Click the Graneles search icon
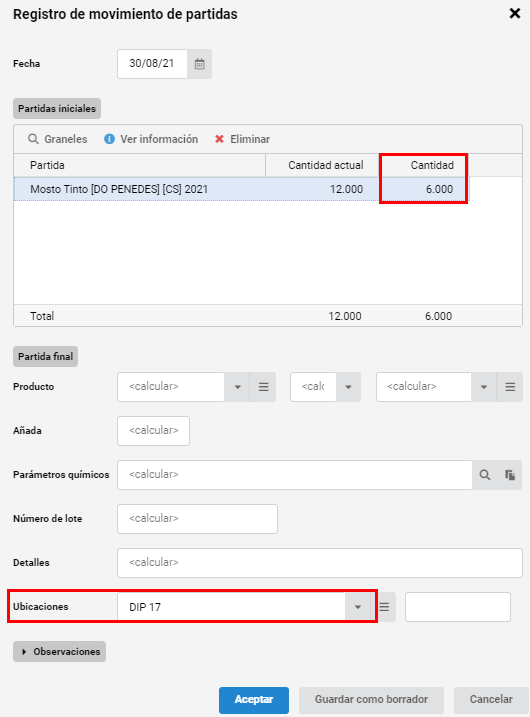The image size is (530, 717). (x=33, y=139)
